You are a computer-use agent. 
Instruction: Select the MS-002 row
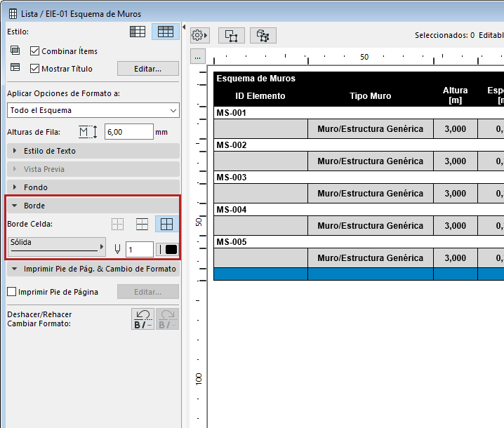(x=359, y=145)
